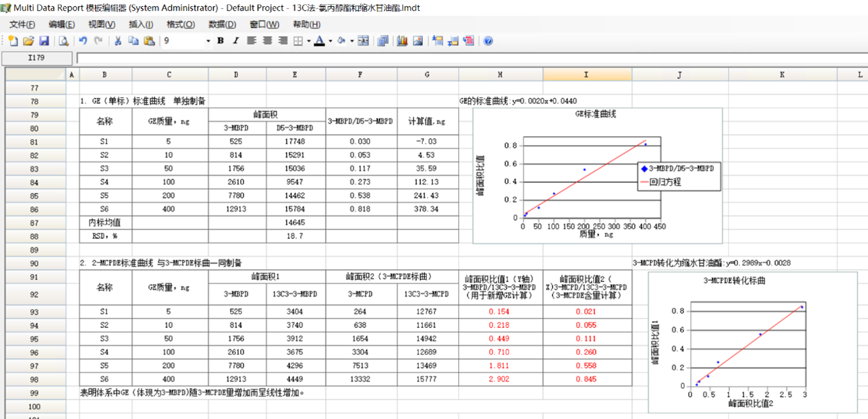The height and width of the screenshot is (419, 868).
Task: Undo the last action
Action: coord(83,41)
